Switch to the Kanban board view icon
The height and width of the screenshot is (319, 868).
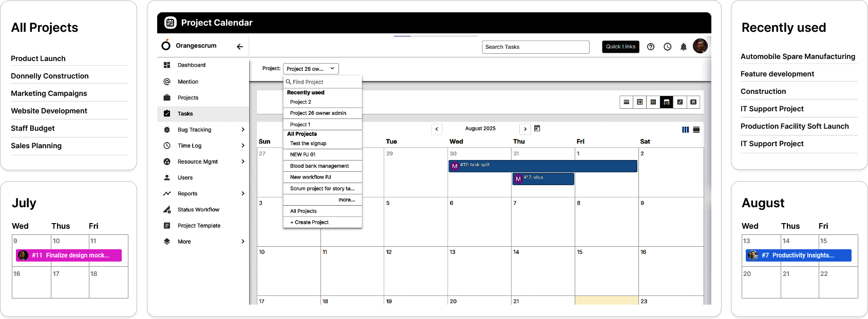tap(653, 102)
